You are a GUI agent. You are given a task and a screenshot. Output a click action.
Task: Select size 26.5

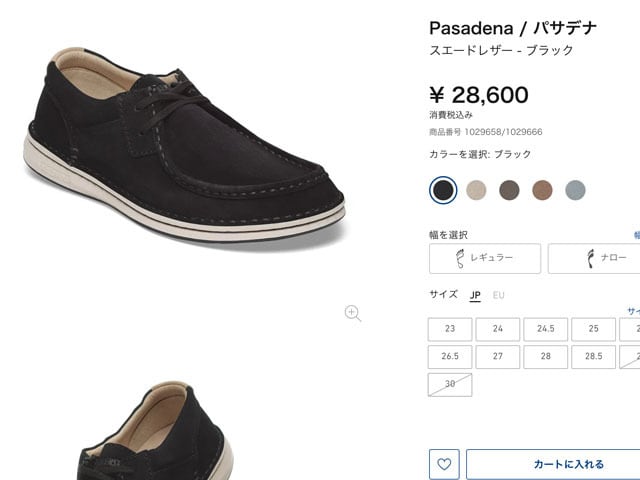pos(450,357)
